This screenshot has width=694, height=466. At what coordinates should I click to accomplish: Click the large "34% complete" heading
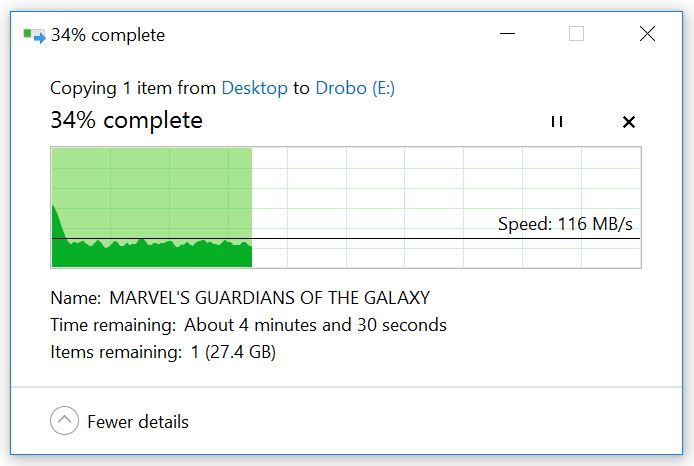pos(126,121)
